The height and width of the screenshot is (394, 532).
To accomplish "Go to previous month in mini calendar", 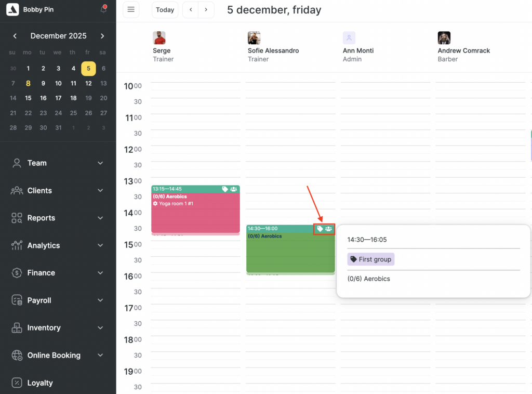I will 15,36.
